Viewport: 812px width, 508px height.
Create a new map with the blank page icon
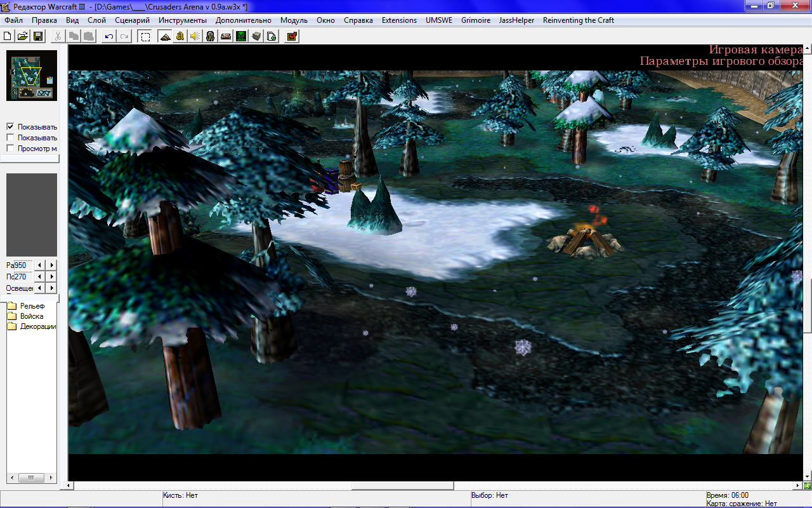[x=8, y=36]
